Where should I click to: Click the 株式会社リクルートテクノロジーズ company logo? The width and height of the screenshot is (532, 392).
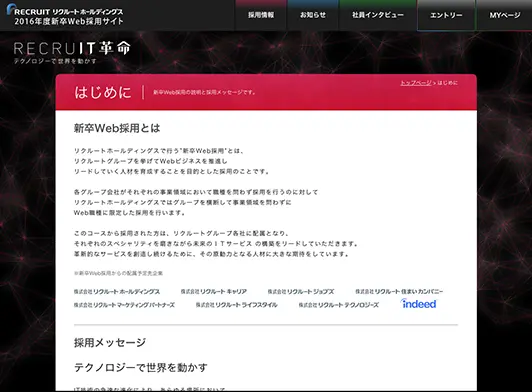tap(339, 305)
